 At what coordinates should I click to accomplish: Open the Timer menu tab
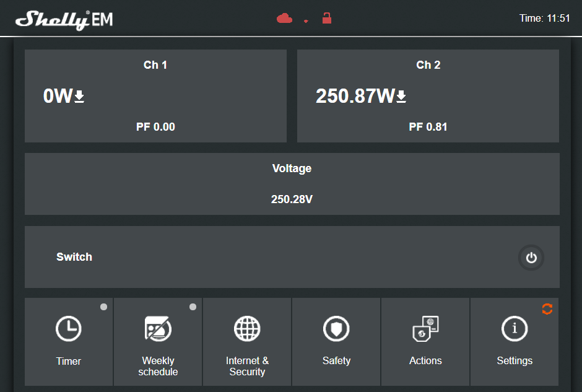[x=68, y=342]
